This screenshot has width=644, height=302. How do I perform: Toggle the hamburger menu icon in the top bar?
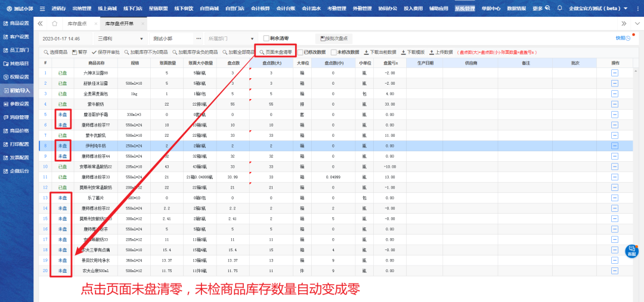pyautogui.click(x=42, y=9)
